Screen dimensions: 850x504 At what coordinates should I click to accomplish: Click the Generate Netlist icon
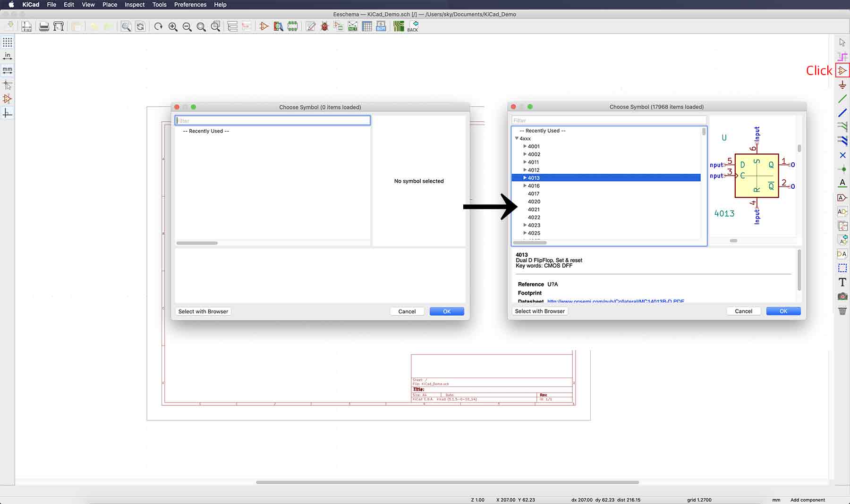point(353,26)
